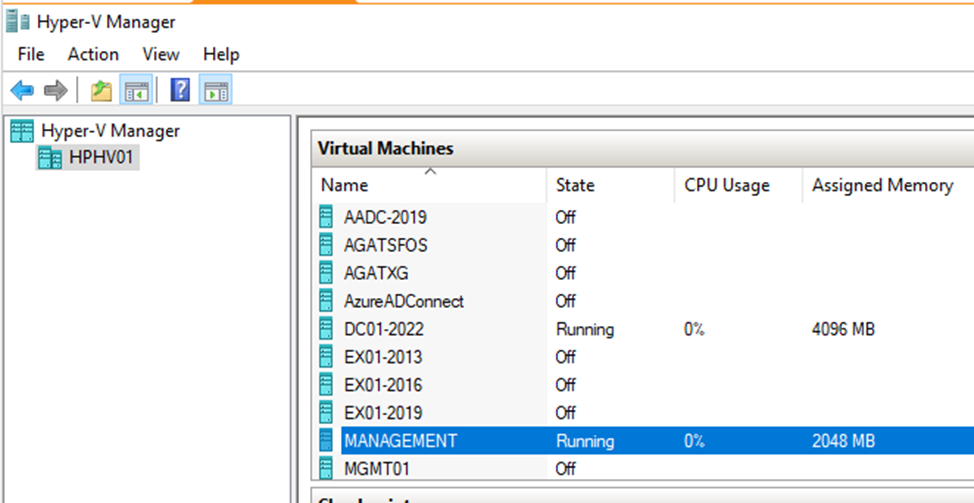Select HPHV01 server in the tree

[x=101, y=158]
